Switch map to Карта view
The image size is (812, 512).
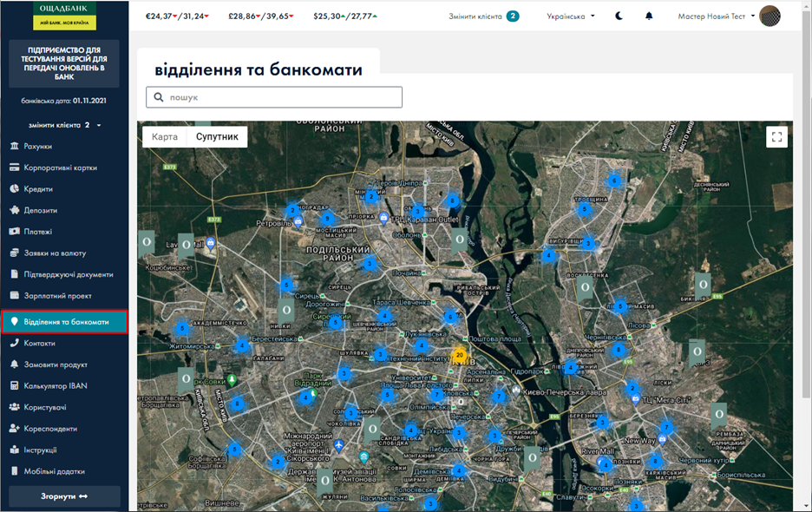point(165,137)
